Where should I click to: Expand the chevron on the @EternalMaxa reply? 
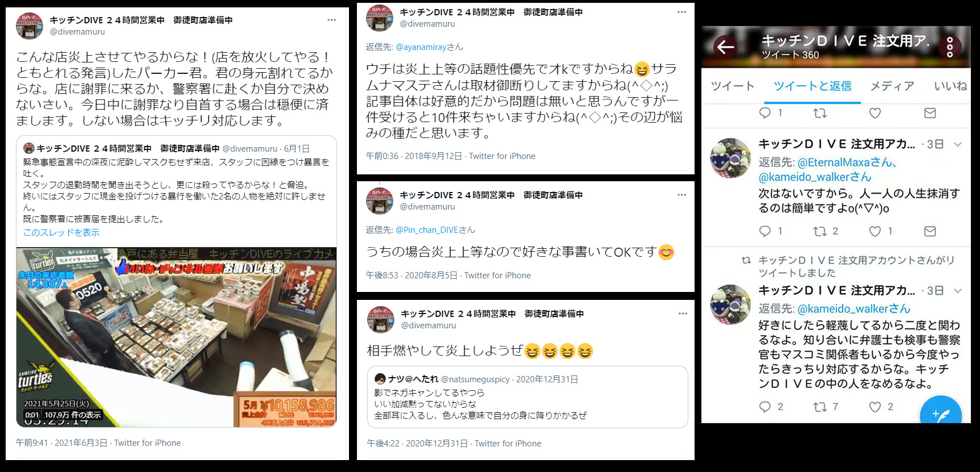coord(958,144)
